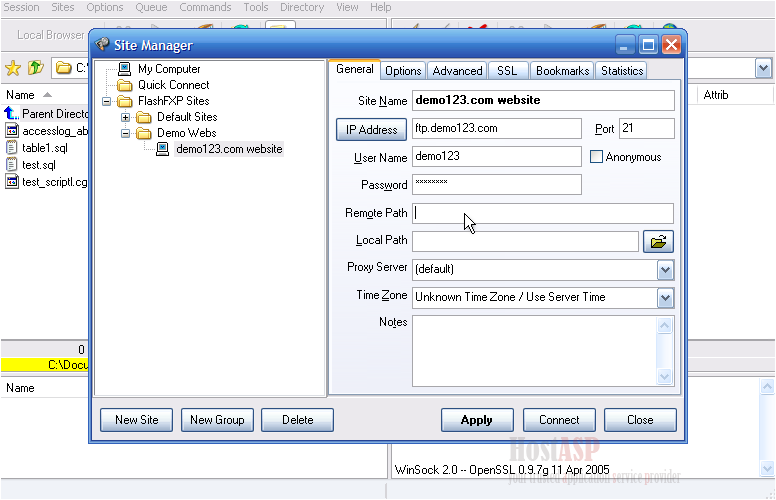Open the Options menu in main window
The width and height of the screenshot is (776, 500).
pos(104,7)
